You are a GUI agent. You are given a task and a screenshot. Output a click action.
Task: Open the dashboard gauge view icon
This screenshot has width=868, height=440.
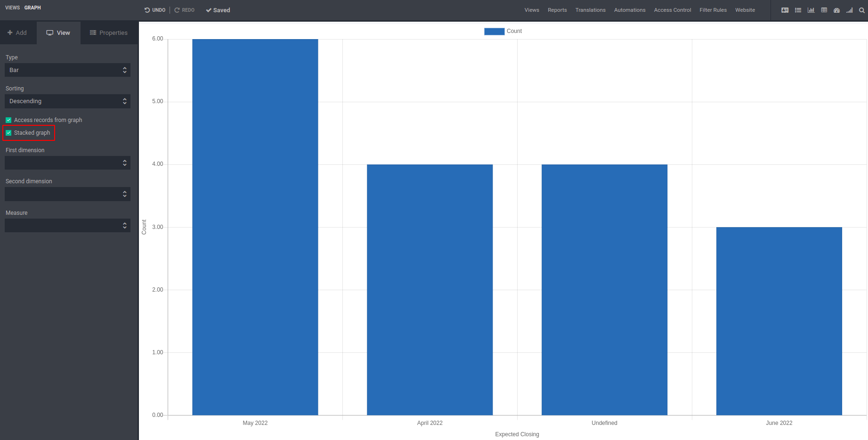point(837,10)
